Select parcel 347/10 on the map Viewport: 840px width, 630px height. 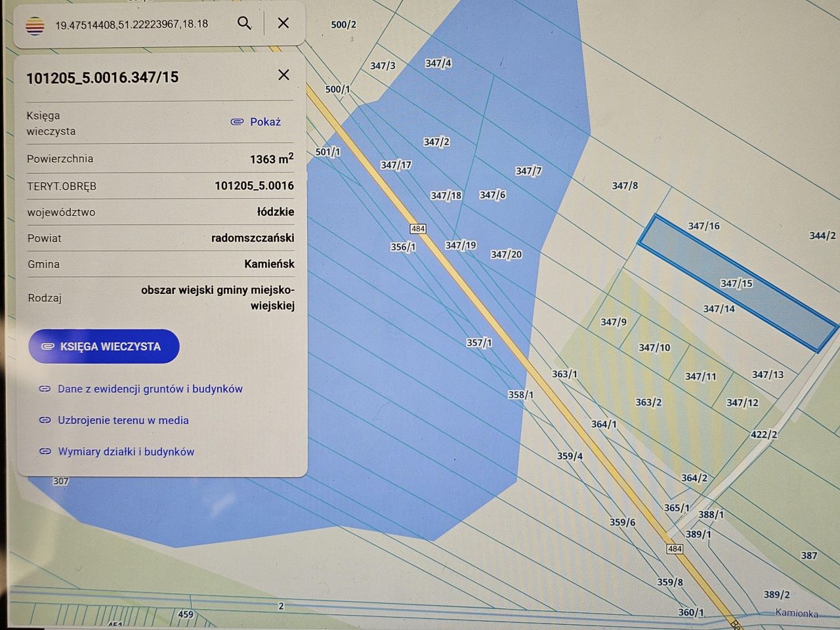point(654,347)
